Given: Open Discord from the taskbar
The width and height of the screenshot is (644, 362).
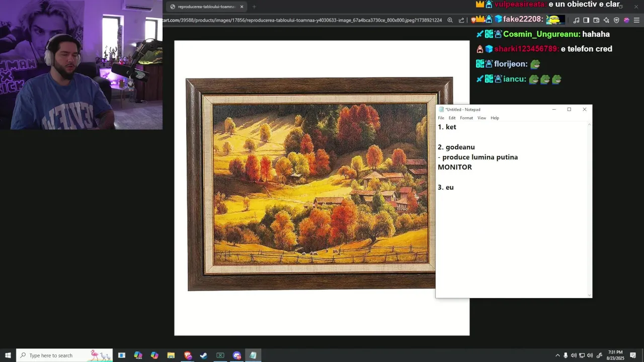Looking at the screenshot, I should click(x=237, y=355).
